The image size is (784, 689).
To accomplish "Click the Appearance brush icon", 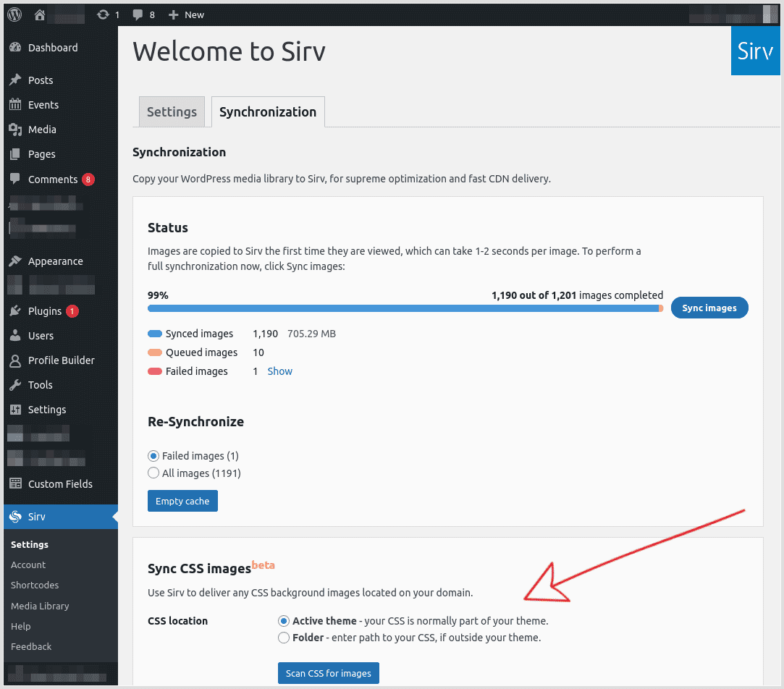I will [15, 261].
